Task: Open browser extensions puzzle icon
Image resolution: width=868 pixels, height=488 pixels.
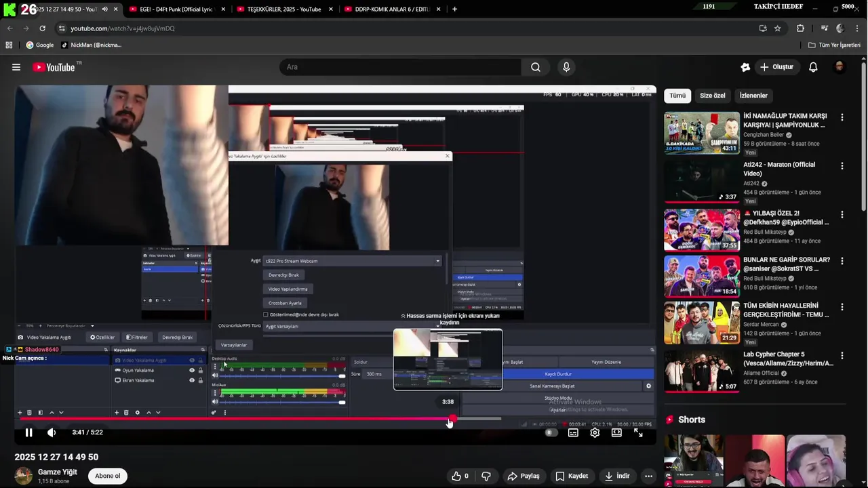Action: 800,28
